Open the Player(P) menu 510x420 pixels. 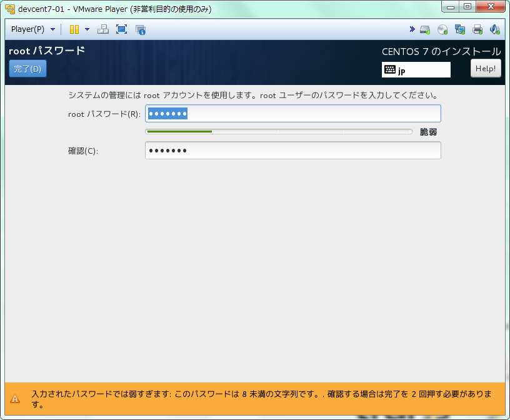click(x=32, y=29)
